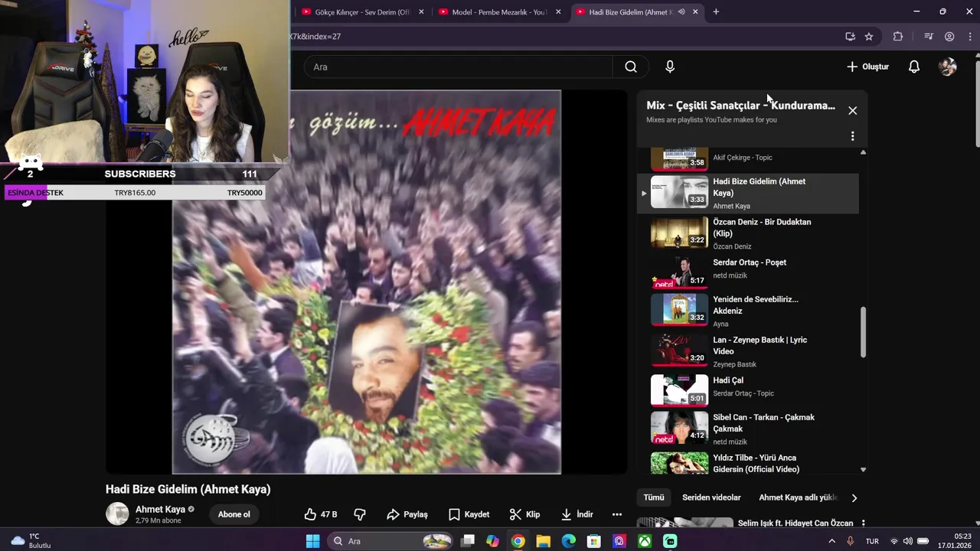The image size is (980, 551).
Task: Start voice search with the microphone icon
Action: (670, 67)
